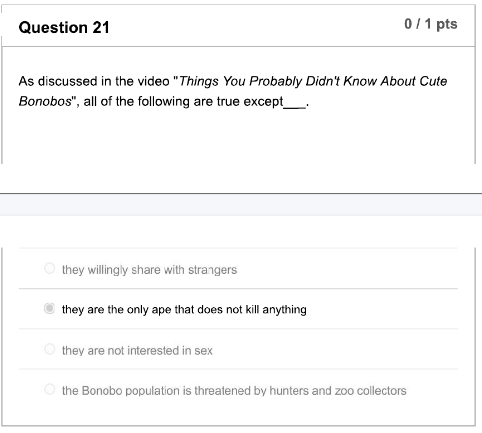The height and width of the screenshot is (433, 482).
Task: Click the phrase 'all of the following are true'
Action: tap(162, 101)
